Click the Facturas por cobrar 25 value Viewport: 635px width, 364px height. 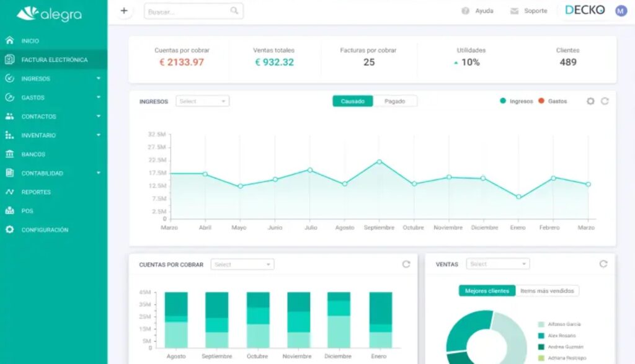[x=368, y=62]
